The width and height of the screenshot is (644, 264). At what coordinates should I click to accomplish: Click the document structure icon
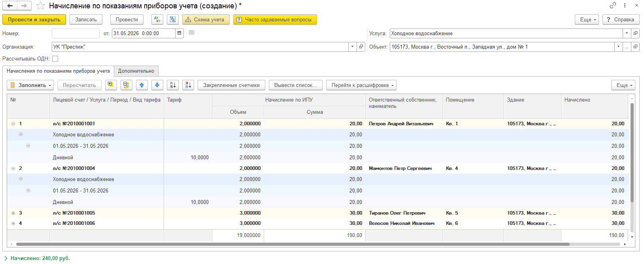click(x=173, y=19)
